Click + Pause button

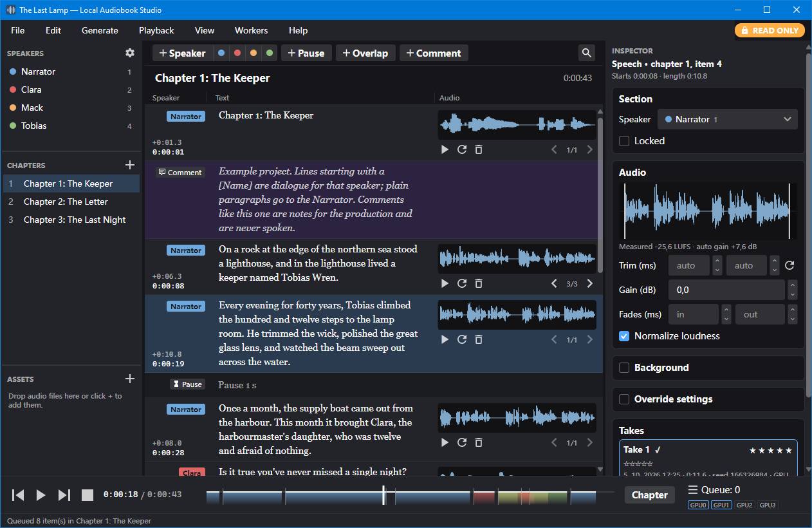coord(306,53)
